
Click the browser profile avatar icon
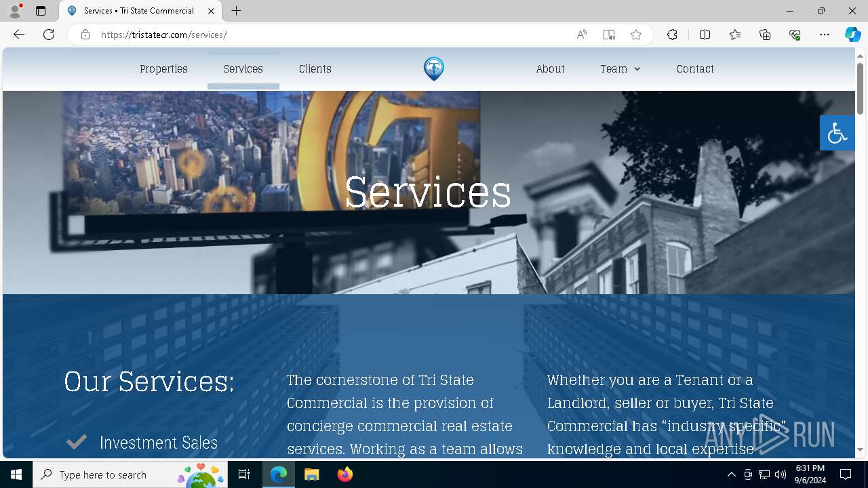15,11
